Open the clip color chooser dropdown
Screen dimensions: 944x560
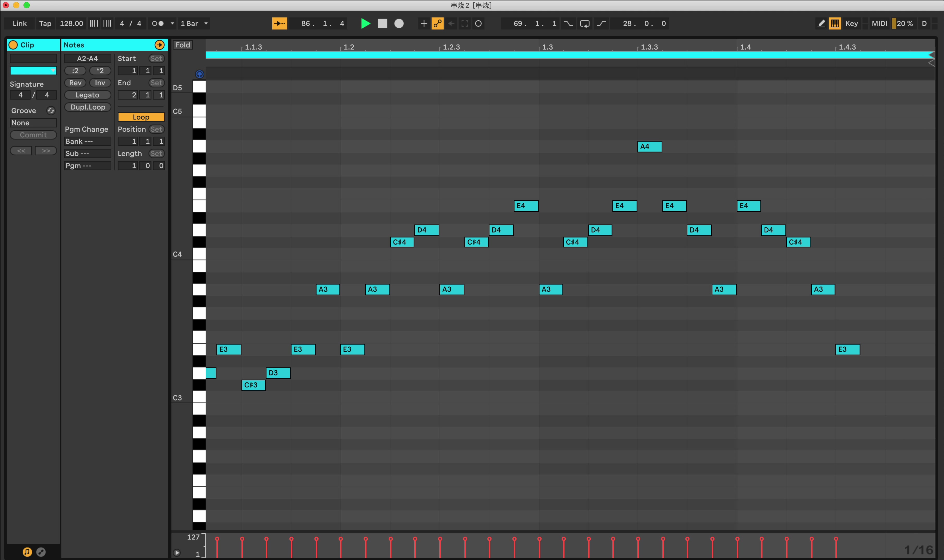(x=33, y=71)
